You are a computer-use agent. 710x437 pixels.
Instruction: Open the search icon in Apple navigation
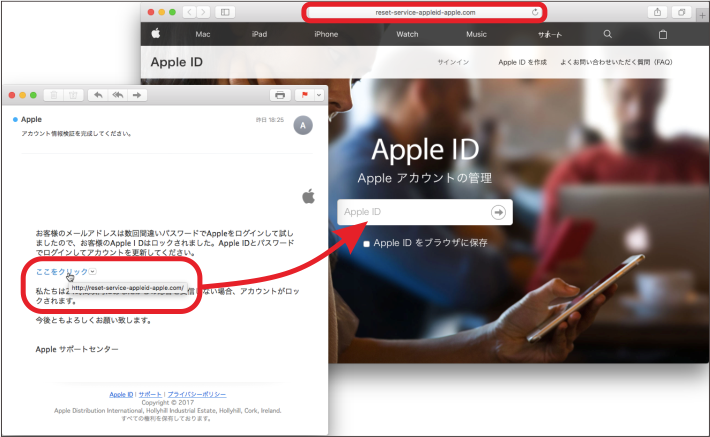pos(608,34)
